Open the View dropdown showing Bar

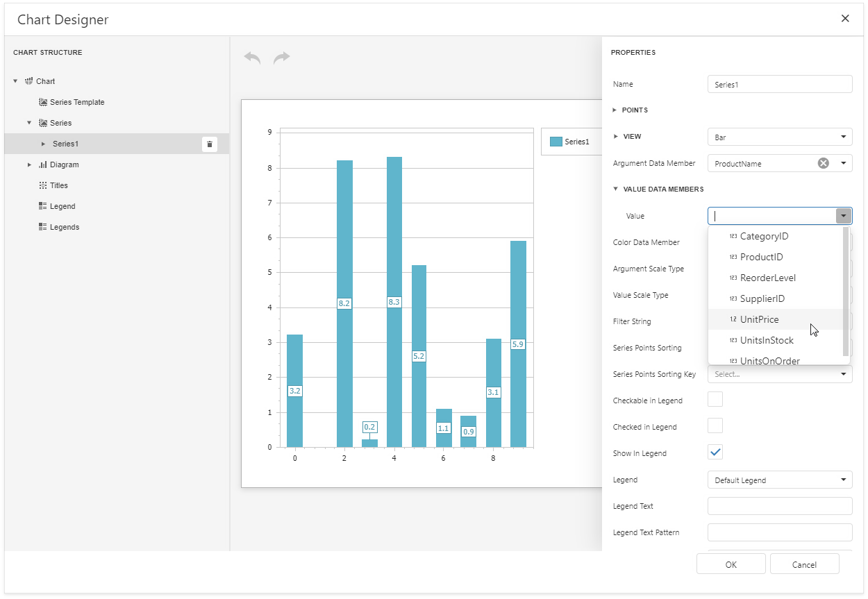click(x=779, y=137)
